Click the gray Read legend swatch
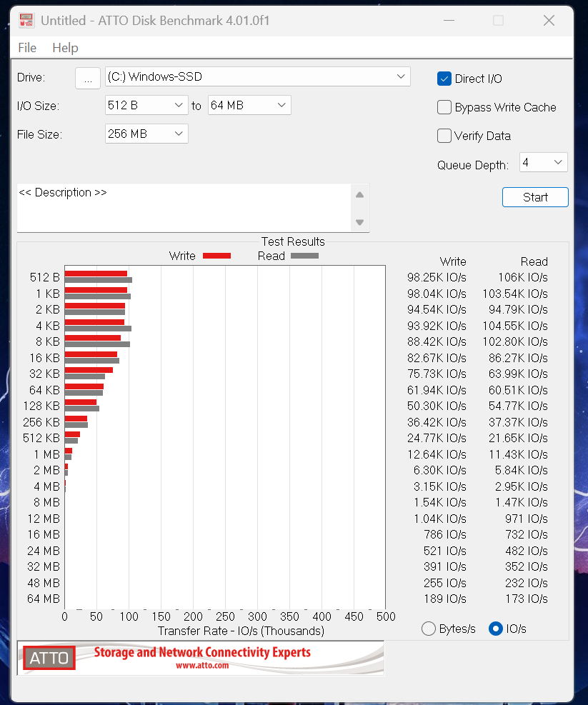The height and width of the screenshot is (705, 588). [304, 256]
